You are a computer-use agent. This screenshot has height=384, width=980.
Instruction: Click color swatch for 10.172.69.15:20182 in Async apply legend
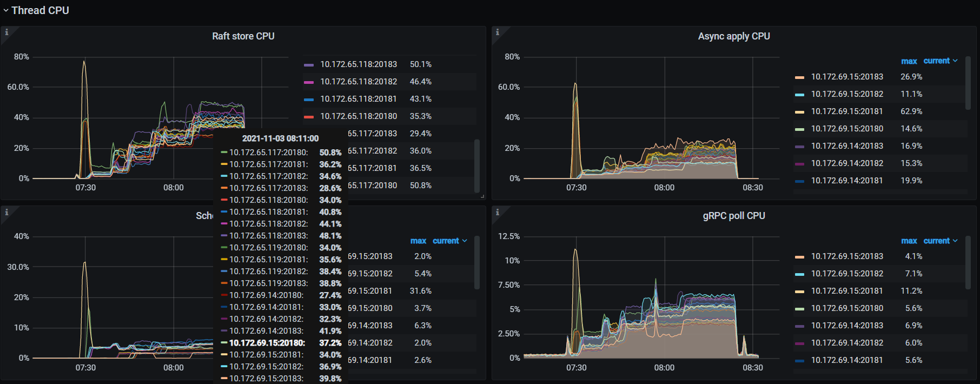tap(799, 95)
